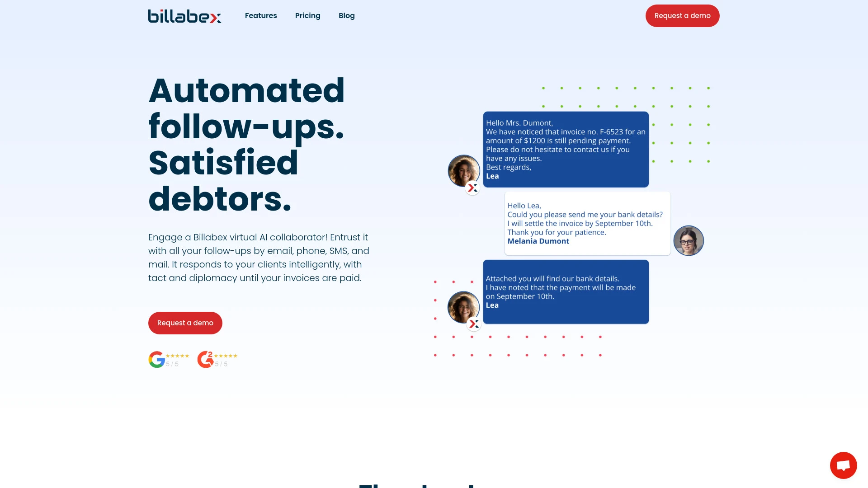Click the Melania Dumont profile icon
This screenshot has width=868, height=488.
point(688,240)
